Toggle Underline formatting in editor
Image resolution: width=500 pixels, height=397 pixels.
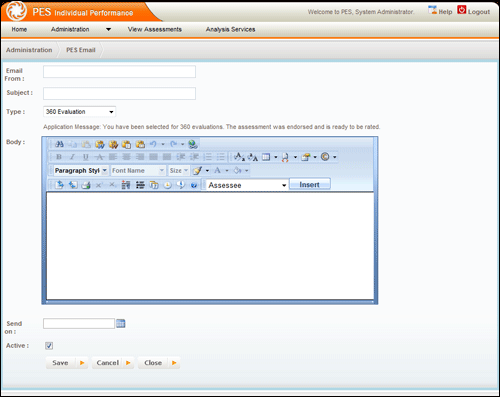(86, 157)
